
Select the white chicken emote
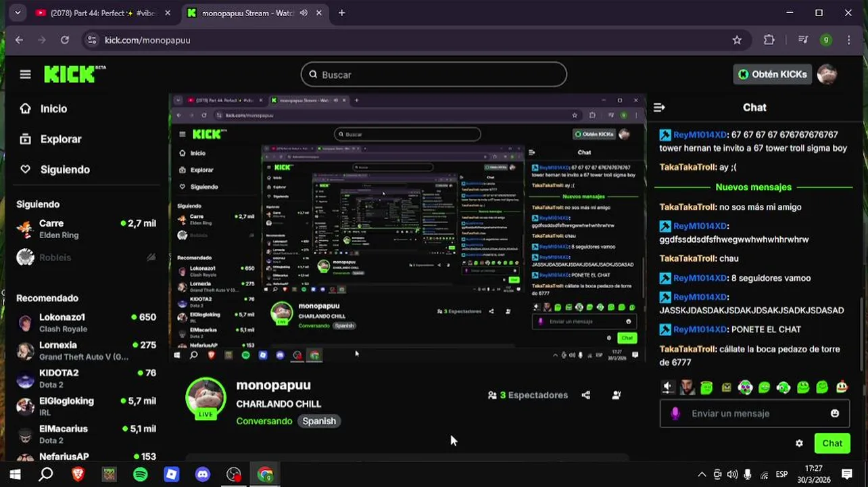pyautogui.click(x=842, y=388)
